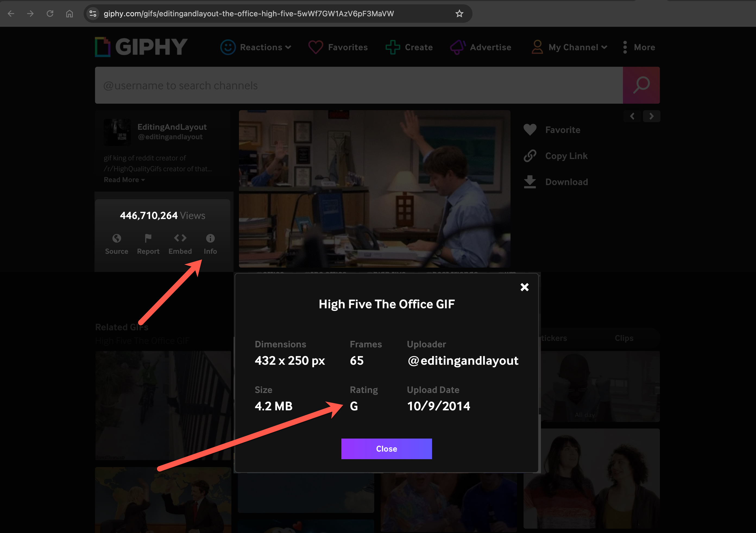Screen dimensions: 756x533
Task: Open the @editinglayout handle under channel name
Action: [x=170, y=137]
